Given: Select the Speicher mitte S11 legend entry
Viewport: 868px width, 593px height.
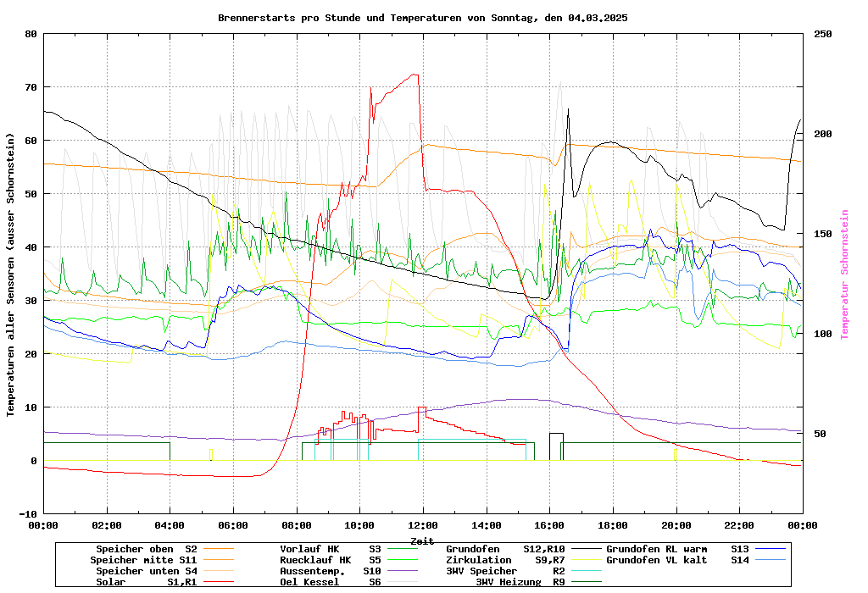Looking at the screenshot, I should [x=143, y=560].
